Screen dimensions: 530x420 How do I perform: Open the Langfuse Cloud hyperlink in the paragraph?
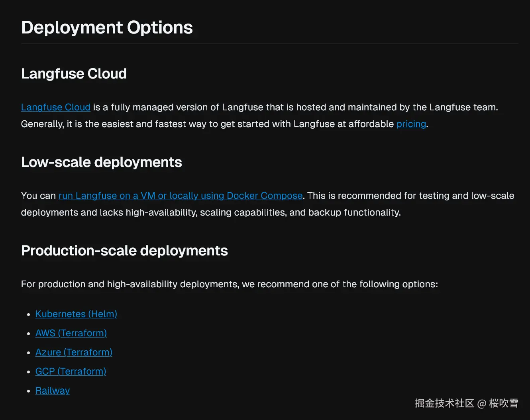coord(55,107)
